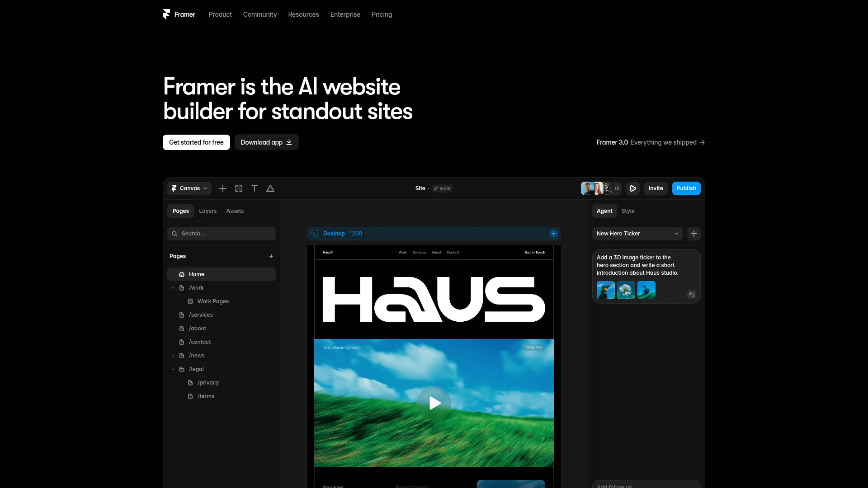Image resolution: width=868 pixels, height=488 pixels.
Task: Switch to the Layers tab
Action: (x=208, y=211)
